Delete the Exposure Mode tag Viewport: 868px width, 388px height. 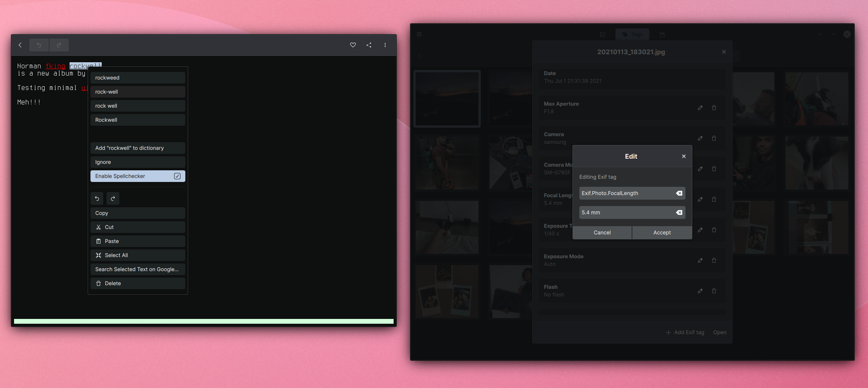point(714,260)
